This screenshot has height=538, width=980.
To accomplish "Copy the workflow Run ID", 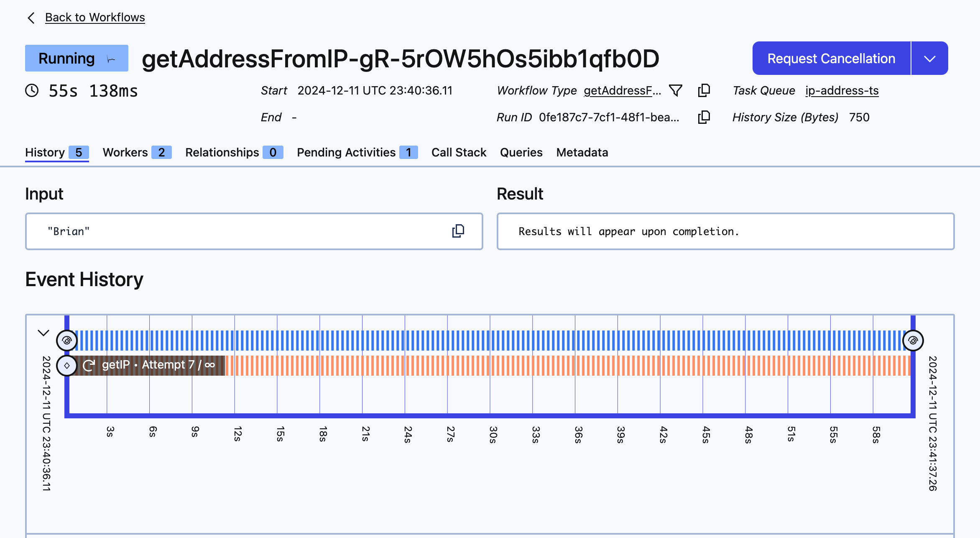I will pos(704,118).
